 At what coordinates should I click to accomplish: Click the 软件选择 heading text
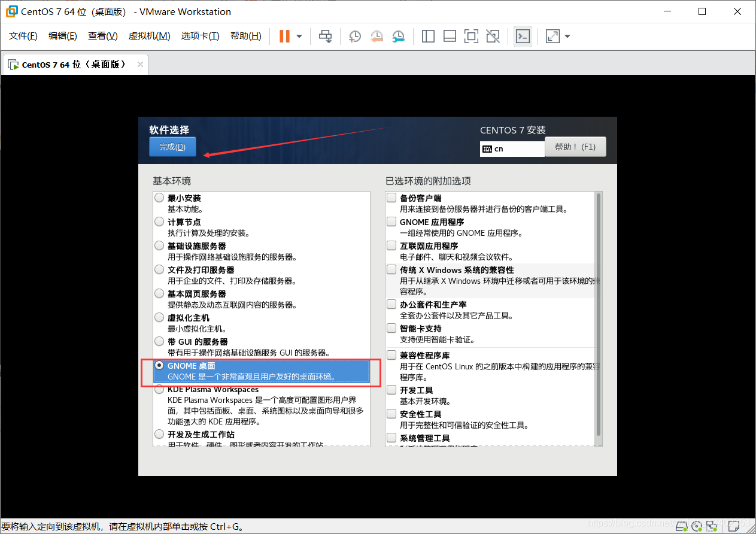(169, 129)
